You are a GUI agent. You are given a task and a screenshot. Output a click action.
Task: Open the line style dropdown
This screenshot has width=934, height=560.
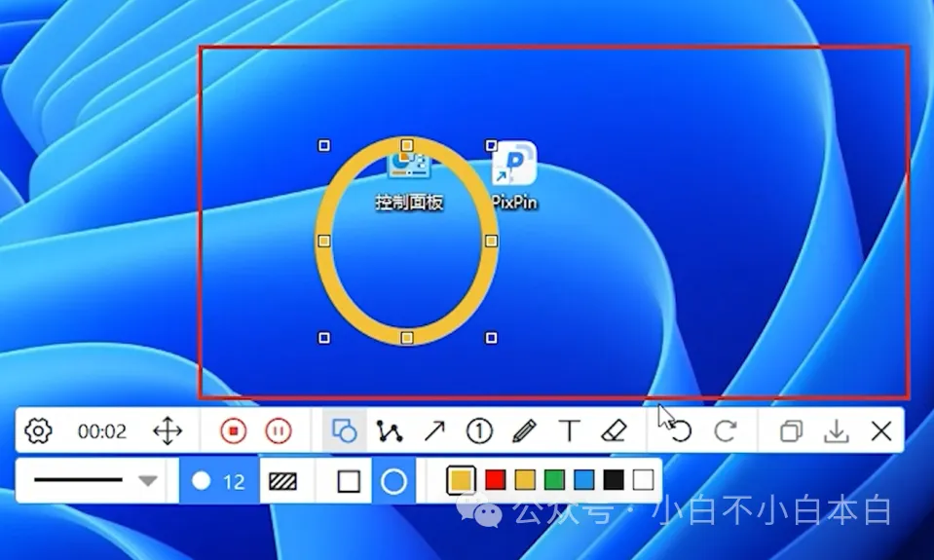[x=148, y=481]
